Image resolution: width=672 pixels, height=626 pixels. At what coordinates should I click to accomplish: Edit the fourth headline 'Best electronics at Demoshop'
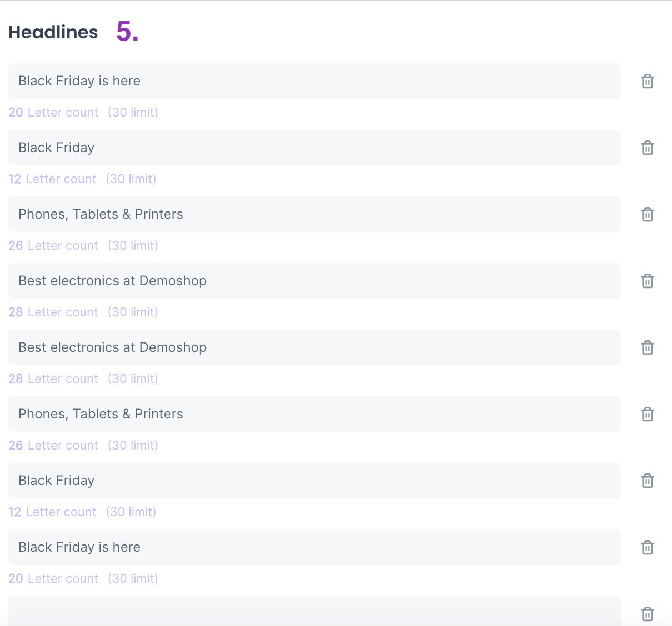[x=314, y=281]
